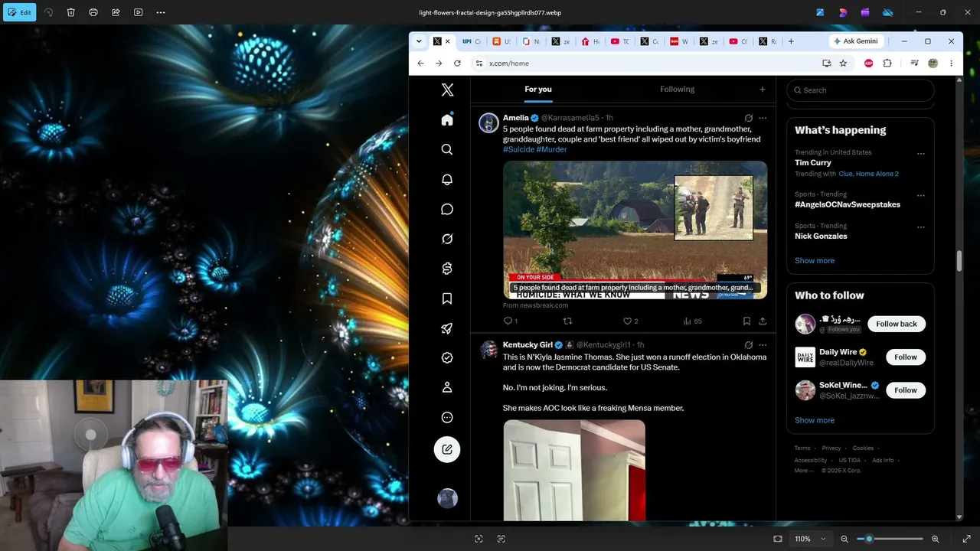
Task: Open the farm property news thumbnail
Action: (x=635, y=230)
